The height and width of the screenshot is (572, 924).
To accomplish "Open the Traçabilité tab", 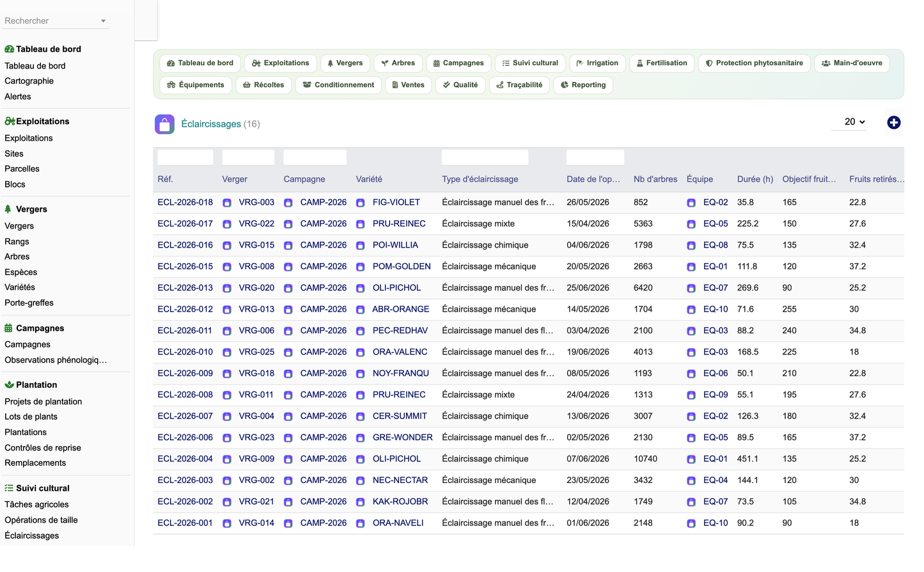I will pyautogui.click(x=519, y=85).
